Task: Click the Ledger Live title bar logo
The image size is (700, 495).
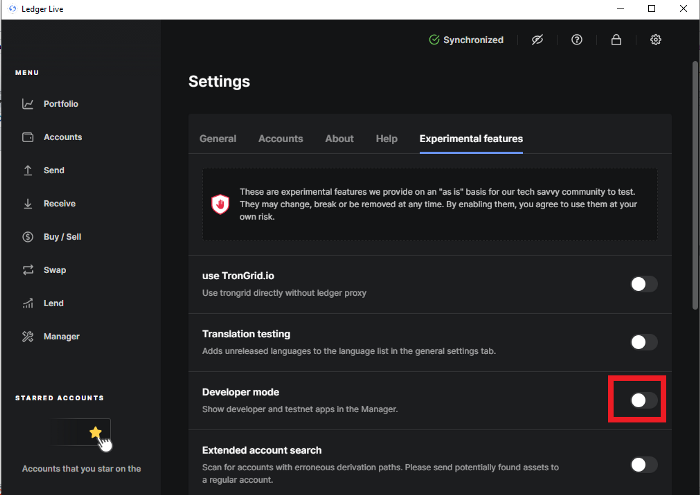Action: [12, 9]
